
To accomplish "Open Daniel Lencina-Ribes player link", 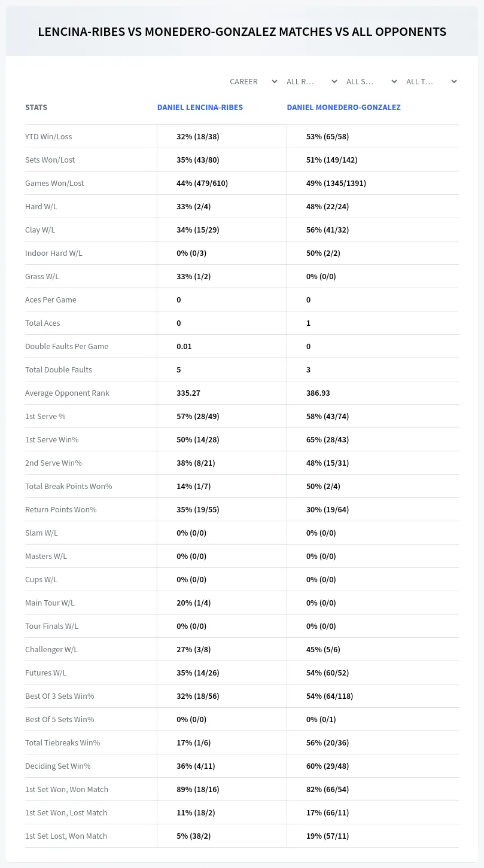I will coord(200,108).
